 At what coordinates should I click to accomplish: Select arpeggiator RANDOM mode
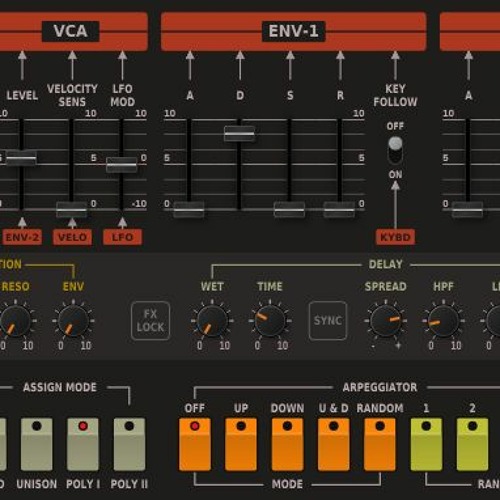click(x=380, y=444)
